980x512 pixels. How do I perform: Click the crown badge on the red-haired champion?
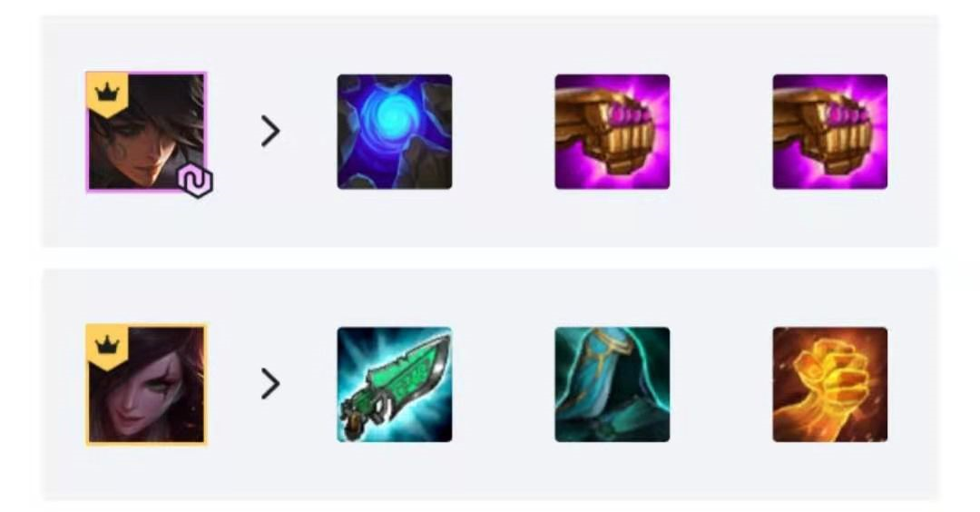coord(107,347)
